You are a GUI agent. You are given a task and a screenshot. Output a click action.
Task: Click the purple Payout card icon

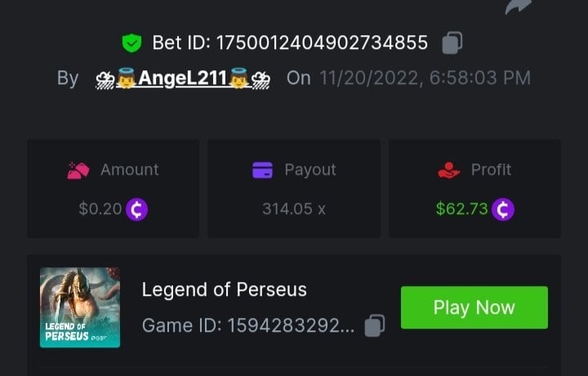262,170
